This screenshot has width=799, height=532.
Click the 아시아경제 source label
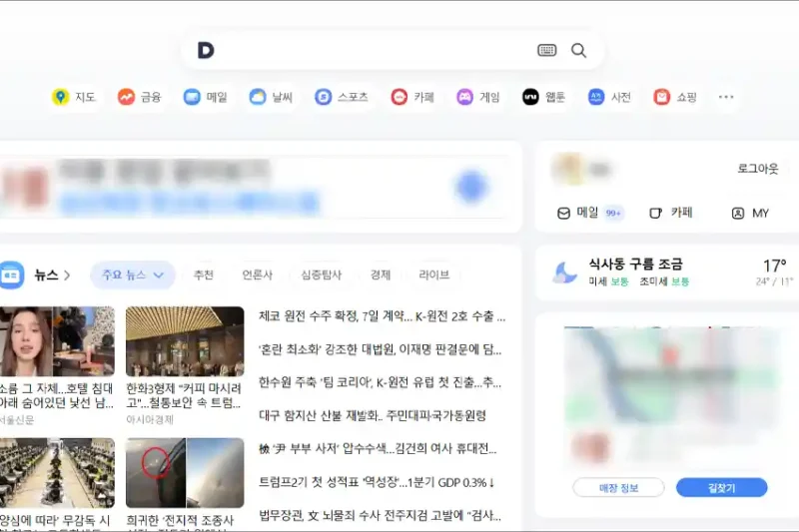click(150, 419)
